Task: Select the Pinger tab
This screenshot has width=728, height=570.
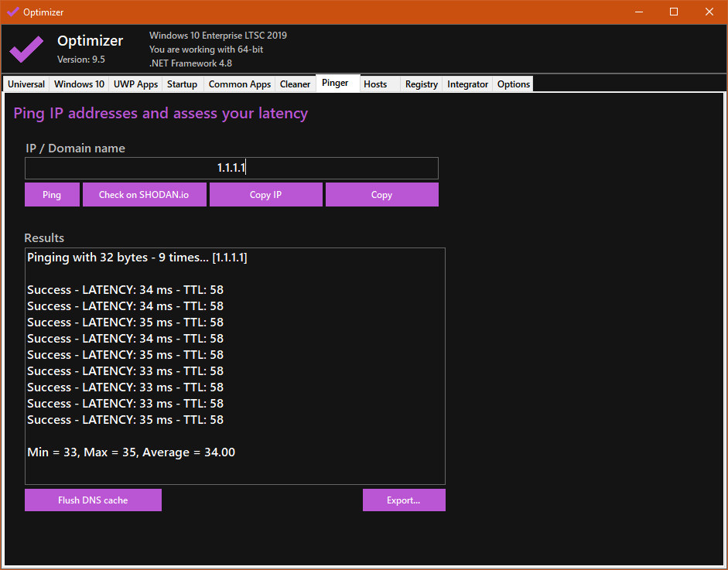Action: (336, 83)
